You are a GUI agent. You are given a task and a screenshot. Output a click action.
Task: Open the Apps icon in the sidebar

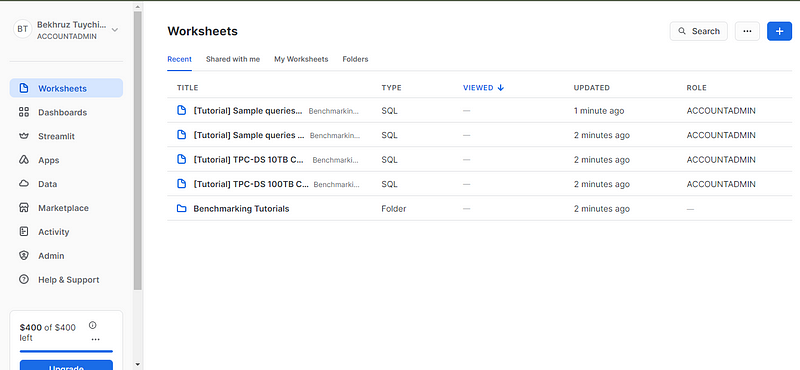24,160
